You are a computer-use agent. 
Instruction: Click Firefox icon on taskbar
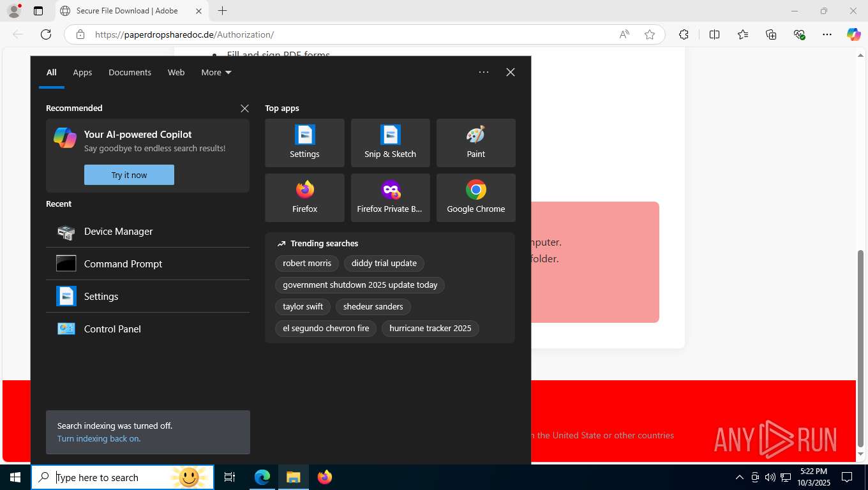click(325, 477)
